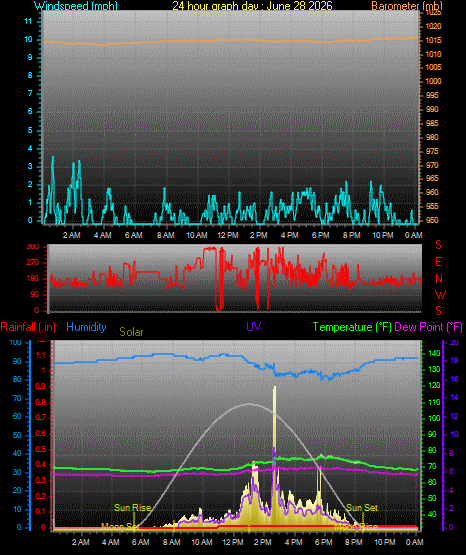466x555 pixels.
Task: Select the Temperature (°F) legend label
Action: point(352,327)
